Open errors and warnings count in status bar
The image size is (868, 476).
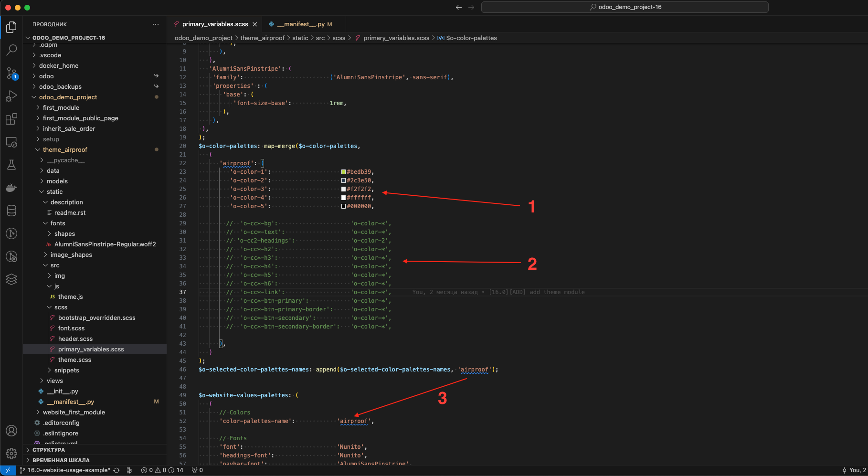(162, 470)
